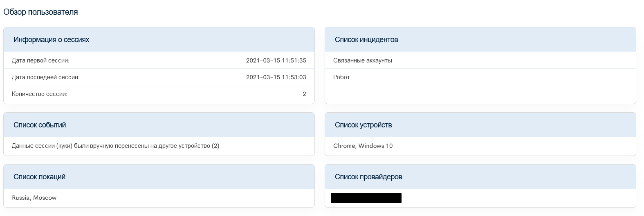Select first session timestamp 11:51:35
This screenshot has height=216, width=644.
coord(276,60)
